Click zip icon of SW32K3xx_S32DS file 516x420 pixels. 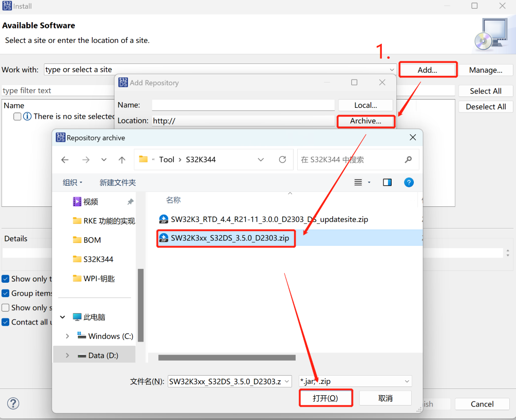[164, 238]
